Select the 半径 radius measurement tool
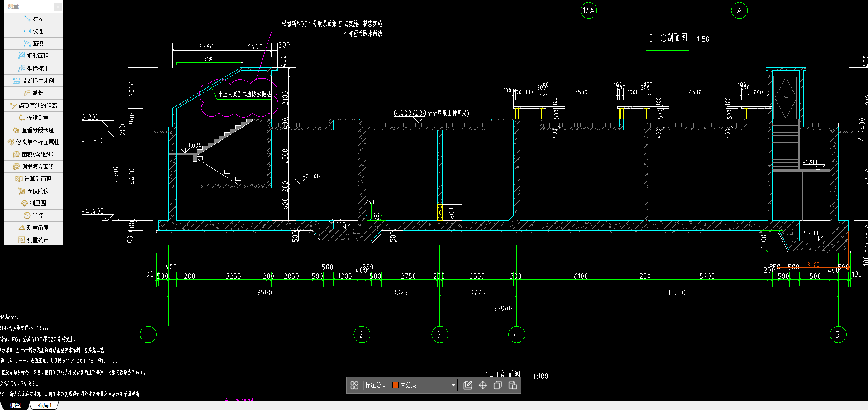Viewport: 868px width, 410px height. [x=33, y=215]
